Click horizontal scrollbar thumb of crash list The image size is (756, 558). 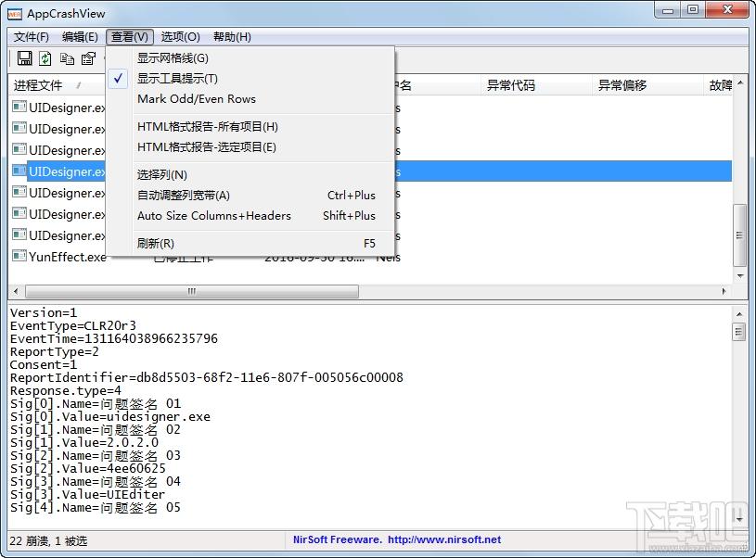(x=192, y=291)
